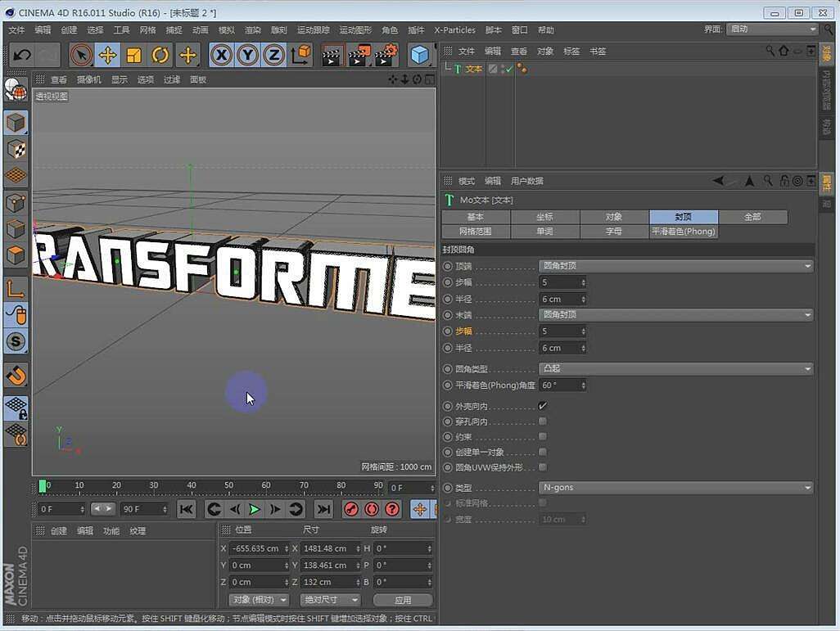Click the 应用 apply button
Screen dimensions: 840x631
(x=403, y=600)
